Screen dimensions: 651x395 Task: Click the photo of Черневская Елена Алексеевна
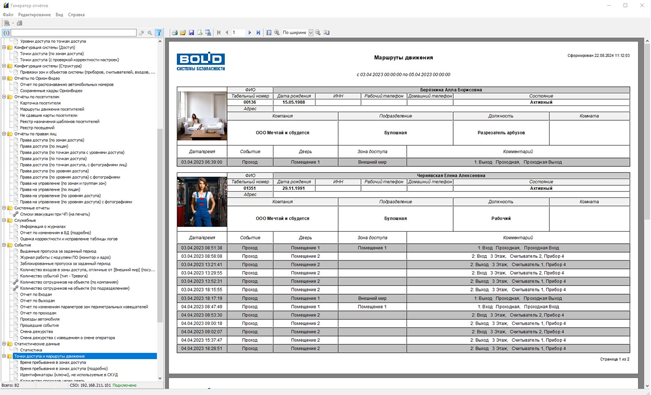(202, 202)
